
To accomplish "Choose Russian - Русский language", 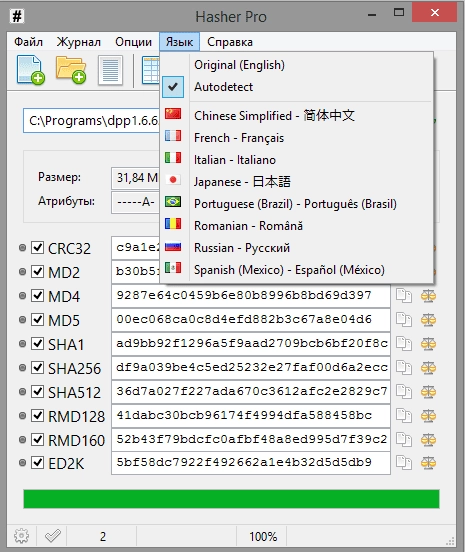I will [296, 248].
